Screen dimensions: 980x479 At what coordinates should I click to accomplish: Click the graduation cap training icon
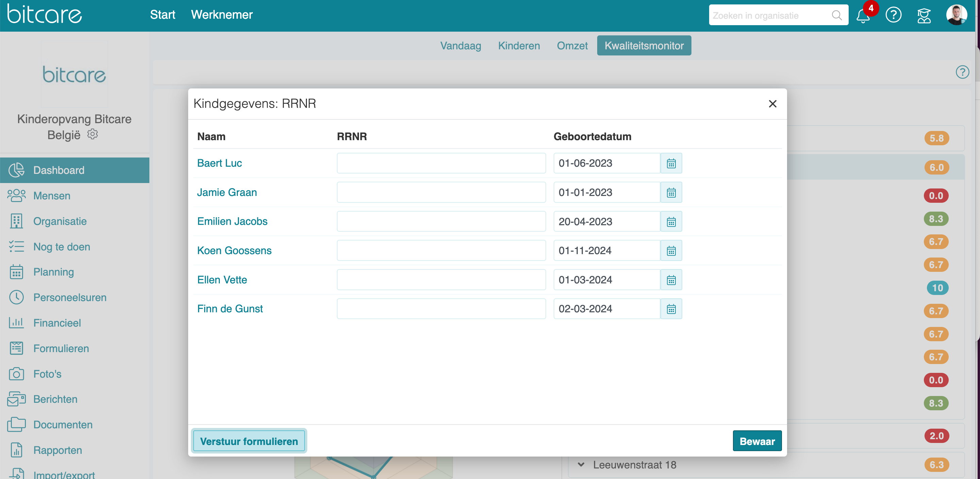923,16
